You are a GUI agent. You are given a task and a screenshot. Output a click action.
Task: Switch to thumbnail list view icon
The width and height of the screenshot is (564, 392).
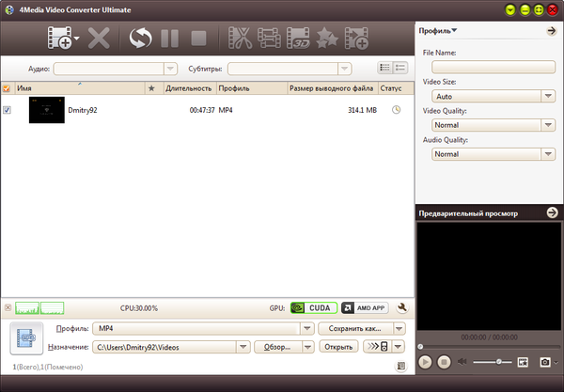tap(400, 68)
